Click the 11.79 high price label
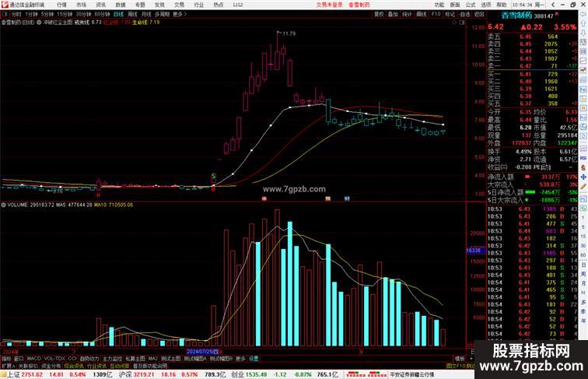 click(289, 33)
